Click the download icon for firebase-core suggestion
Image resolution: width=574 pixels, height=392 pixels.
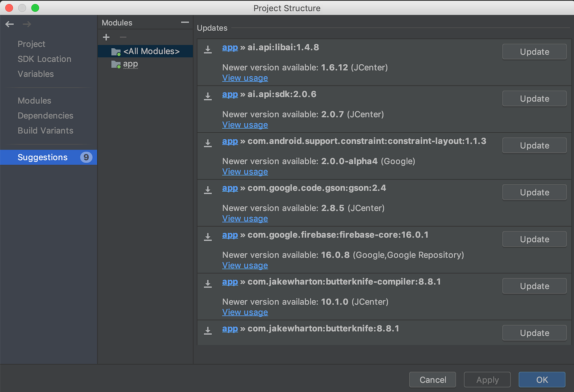click(207, 237)
